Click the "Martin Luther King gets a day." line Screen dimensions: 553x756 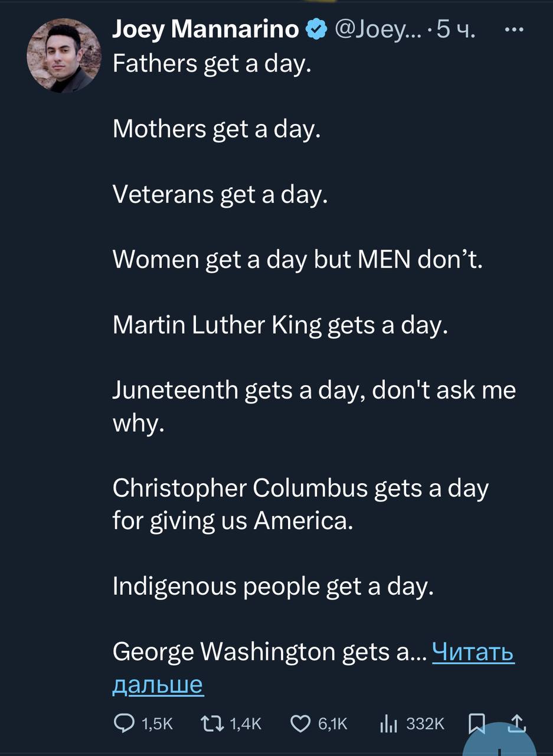tap(280, 325)
